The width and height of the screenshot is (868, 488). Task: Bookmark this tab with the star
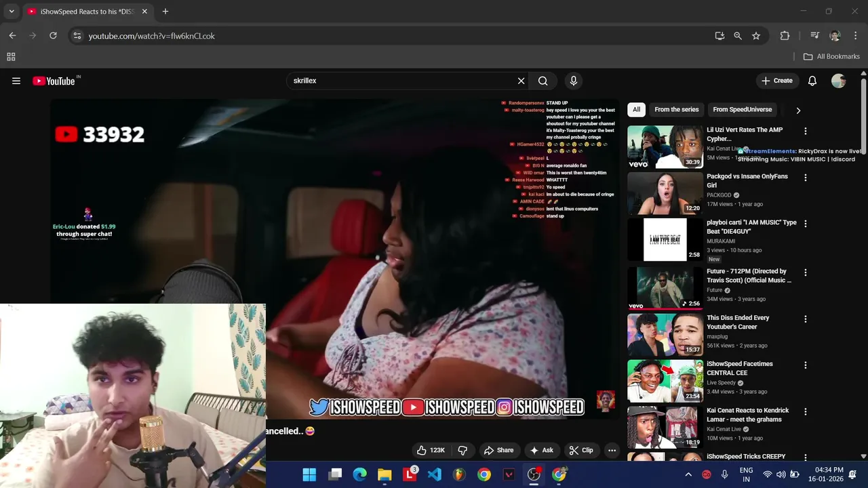point(756,36)
